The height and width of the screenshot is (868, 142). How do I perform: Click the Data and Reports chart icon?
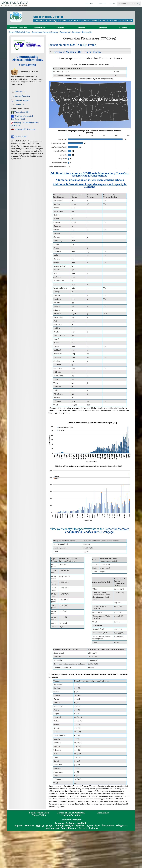(x=13, y=100)
